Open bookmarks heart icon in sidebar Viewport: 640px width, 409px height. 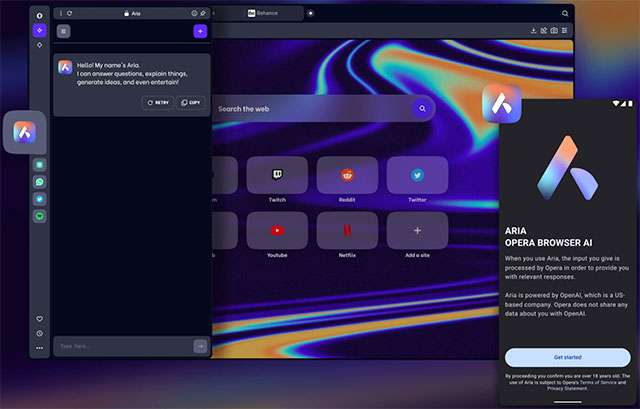click(x=40, y=318)
